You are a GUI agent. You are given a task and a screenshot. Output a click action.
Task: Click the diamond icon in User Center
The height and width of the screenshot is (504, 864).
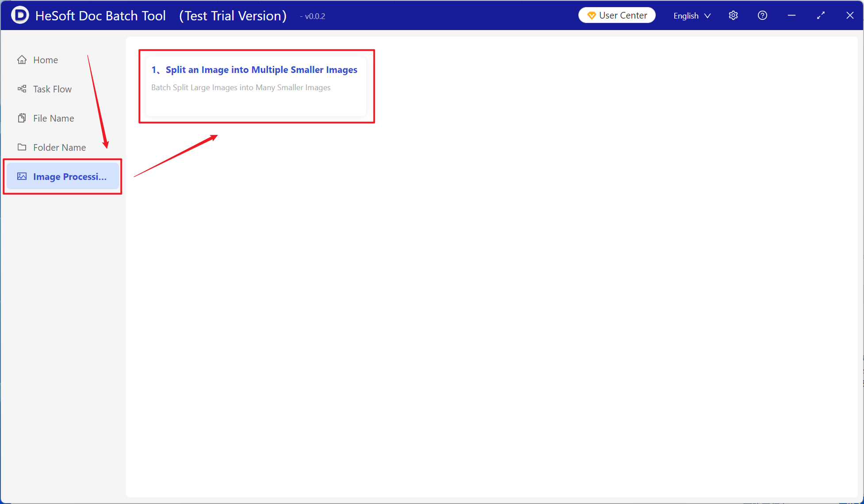tap(591, 15)
